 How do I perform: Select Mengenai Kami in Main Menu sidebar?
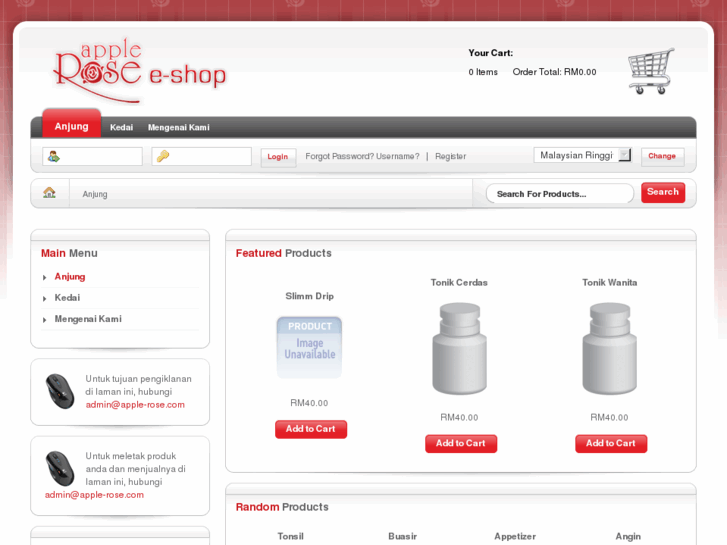click(x=88, y=319)
